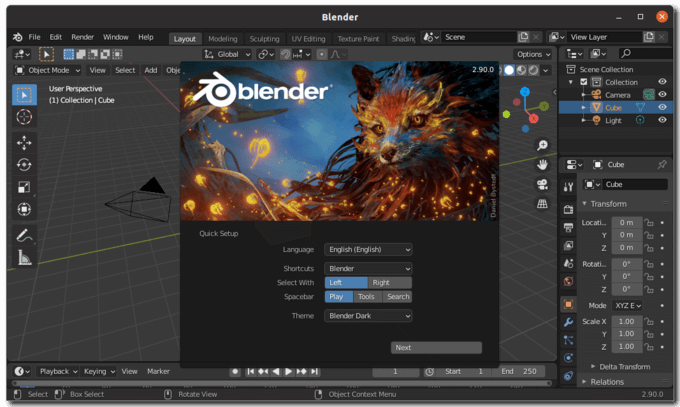Switch to the UV Editing workspace tab
680x407 pixels.
coord(308,39)
